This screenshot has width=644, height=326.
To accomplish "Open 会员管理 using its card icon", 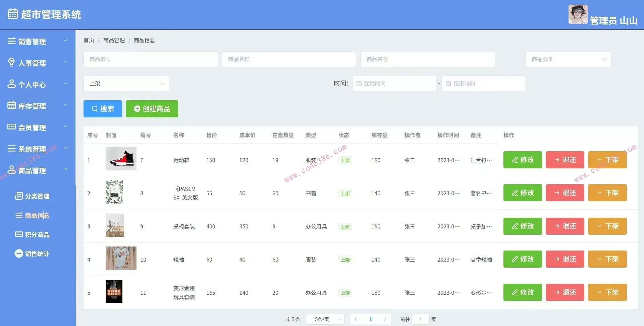I will pos(11,127).
